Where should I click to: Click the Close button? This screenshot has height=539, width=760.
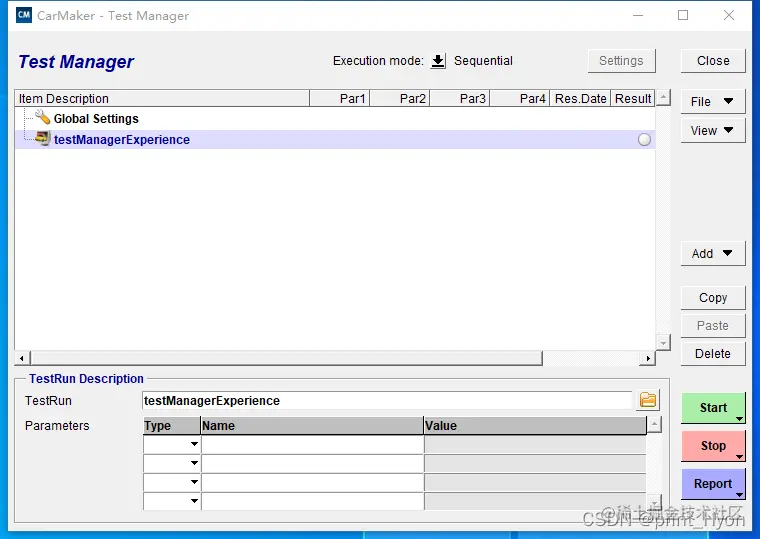(712, 61)
